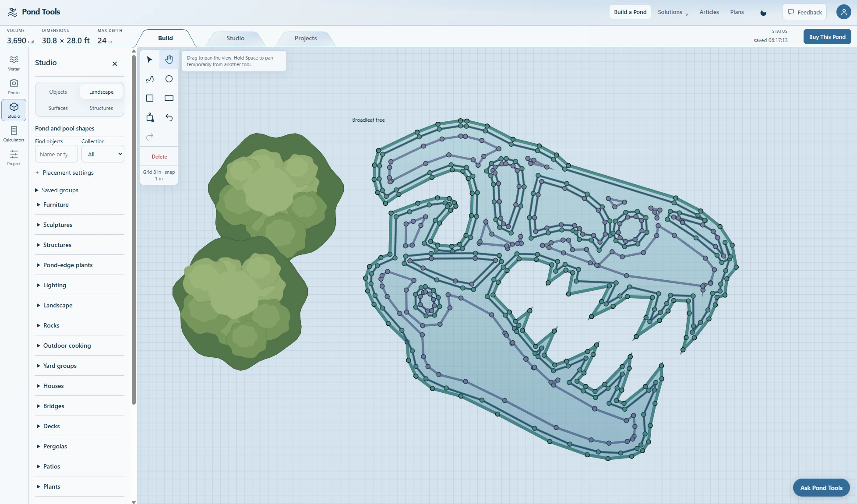Pick the wide rectangle shape tool
Screen dimensions: 857x504
click(x=169, y=98)
